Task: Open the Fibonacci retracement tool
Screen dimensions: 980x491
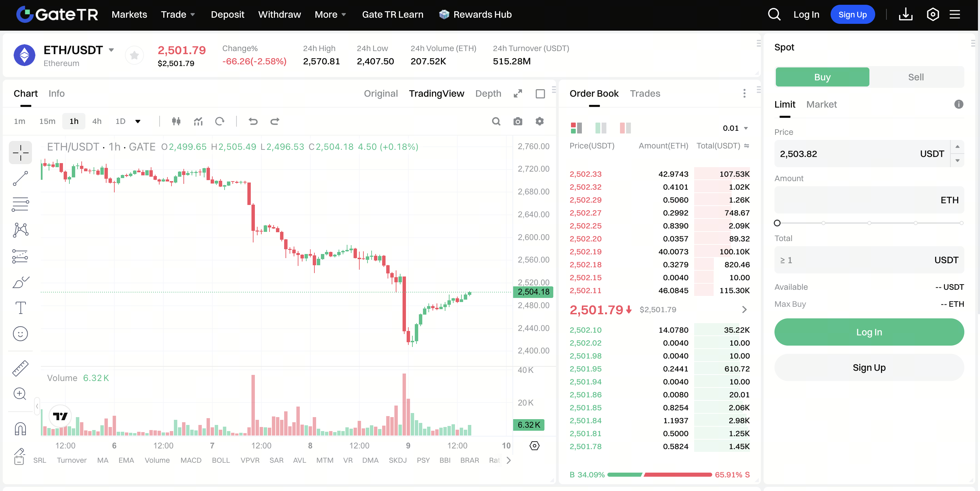Action: coord(20,204)
